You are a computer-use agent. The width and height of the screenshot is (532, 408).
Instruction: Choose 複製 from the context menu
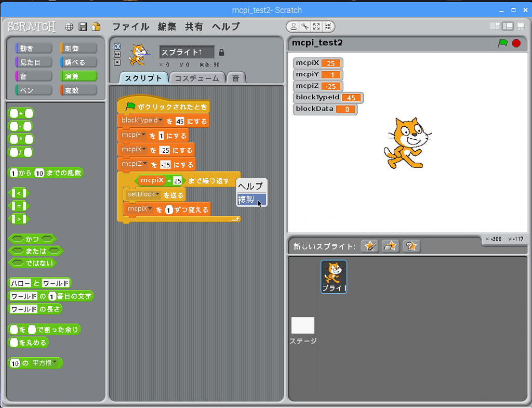pos(251,200)
